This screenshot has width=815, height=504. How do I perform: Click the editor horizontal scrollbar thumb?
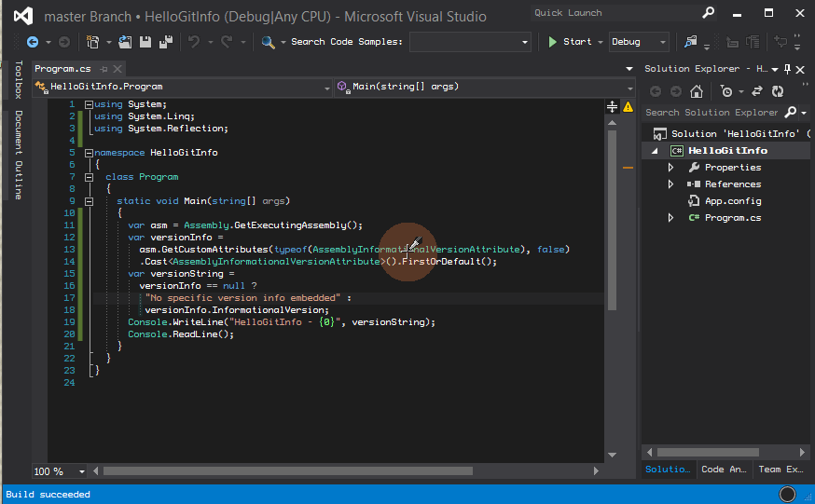coord(288,471)
